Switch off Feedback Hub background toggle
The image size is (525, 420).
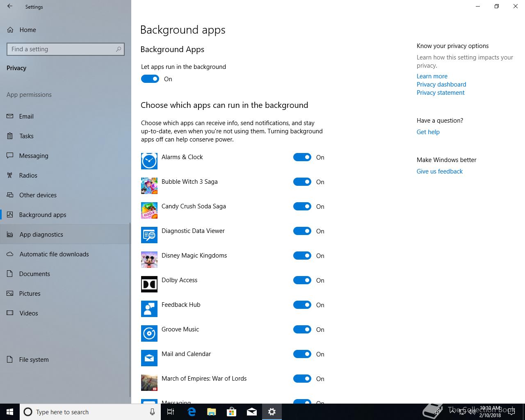tap(302, 305)
